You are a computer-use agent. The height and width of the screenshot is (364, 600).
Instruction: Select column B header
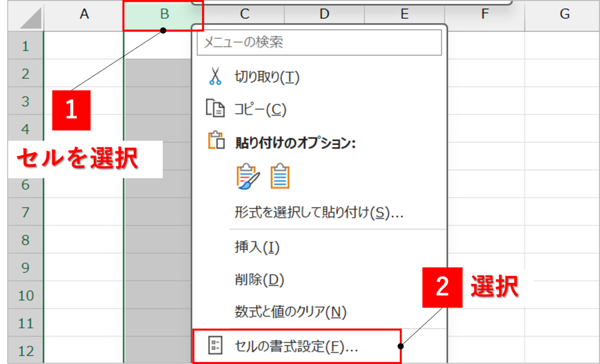click(164, 15)
